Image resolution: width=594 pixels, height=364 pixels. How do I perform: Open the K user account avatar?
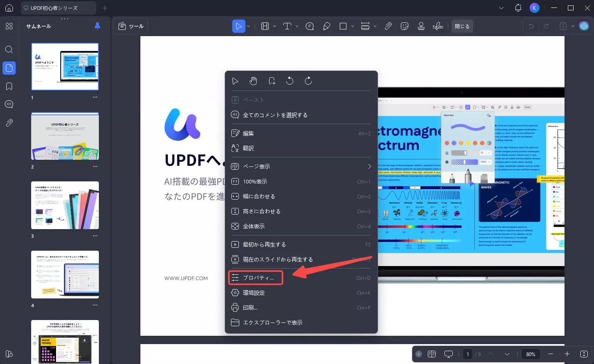[535, 8]
